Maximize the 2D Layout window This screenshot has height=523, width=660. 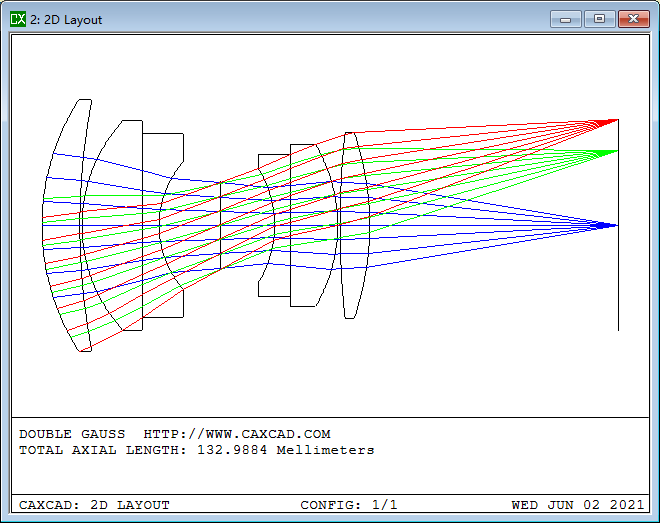(599, 19)
